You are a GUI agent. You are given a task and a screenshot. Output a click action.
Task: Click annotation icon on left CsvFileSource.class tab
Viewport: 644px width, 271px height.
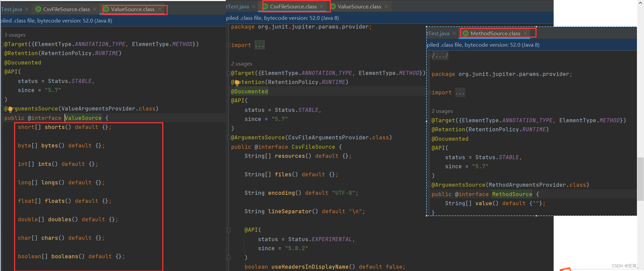click(38, 9)
